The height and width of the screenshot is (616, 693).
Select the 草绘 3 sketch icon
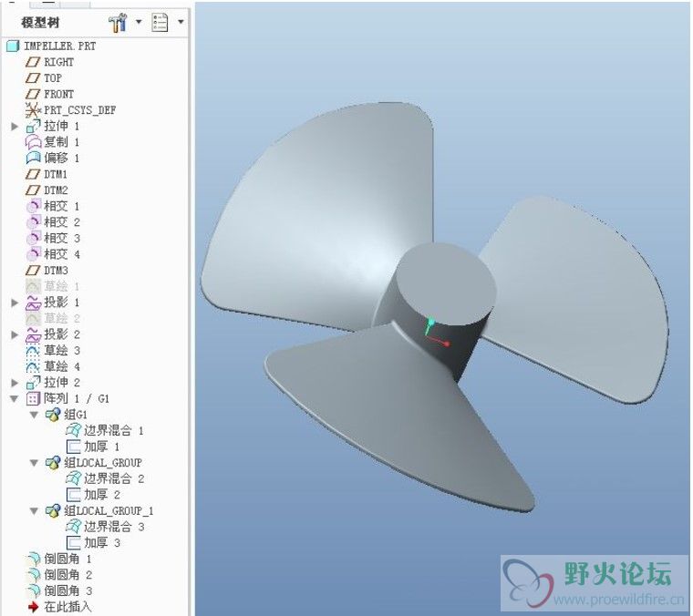33,351
